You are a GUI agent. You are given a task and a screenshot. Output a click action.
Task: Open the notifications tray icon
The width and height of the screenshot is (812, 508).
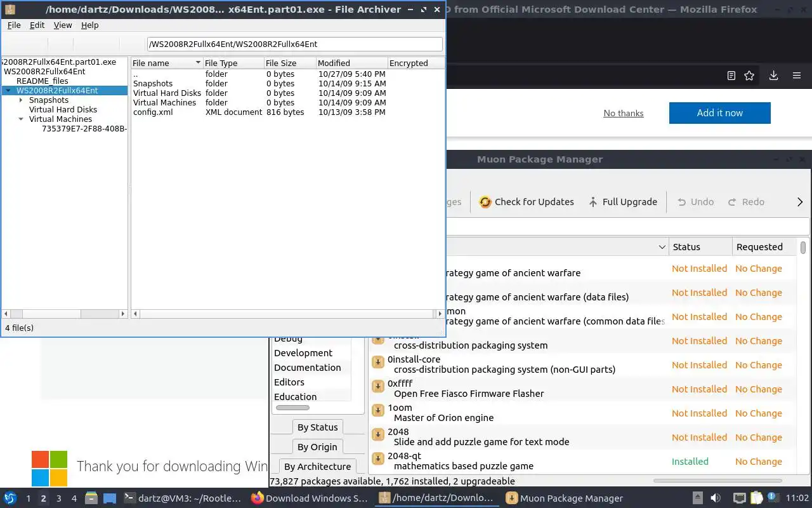click(773, 497)
